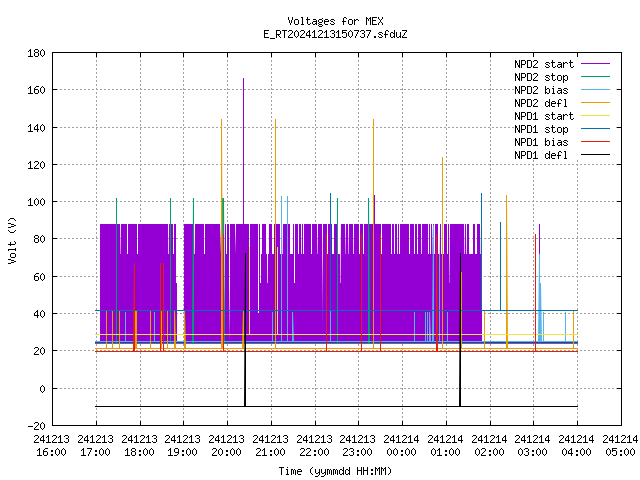Click the 'NPD2 bias' legend label

click(541, 90)
